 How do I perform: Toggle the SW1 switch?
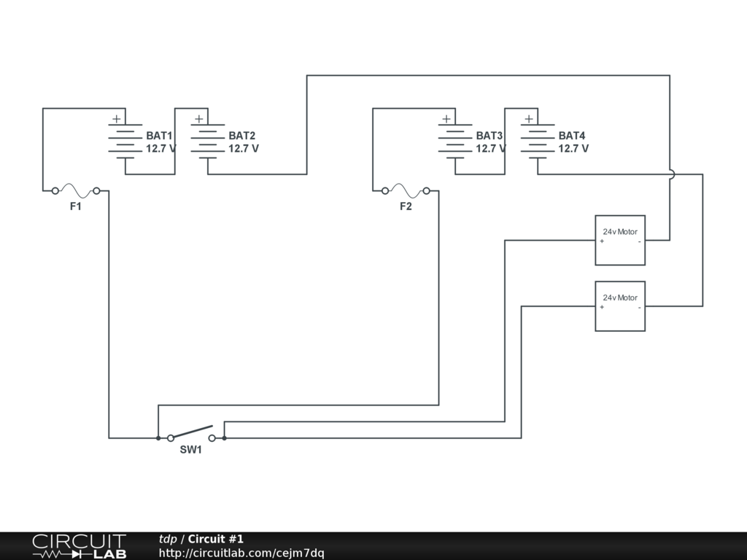coord(191,433)
